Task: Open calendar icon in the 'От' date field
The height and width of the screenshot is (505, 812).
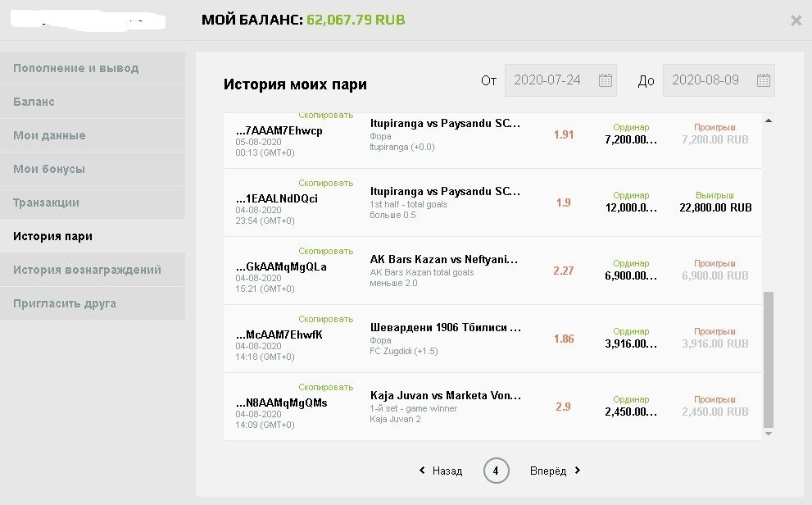Action: tap(606, 80)
